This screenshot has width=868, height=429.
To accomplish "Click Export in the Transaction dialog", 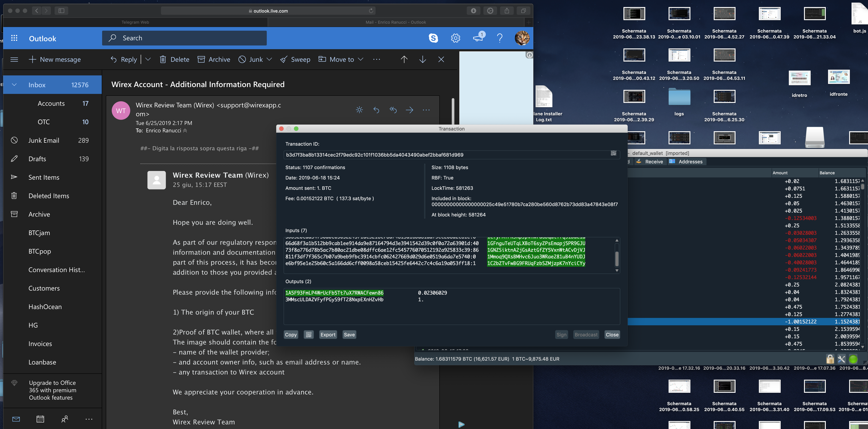I will tap(328, 334).
